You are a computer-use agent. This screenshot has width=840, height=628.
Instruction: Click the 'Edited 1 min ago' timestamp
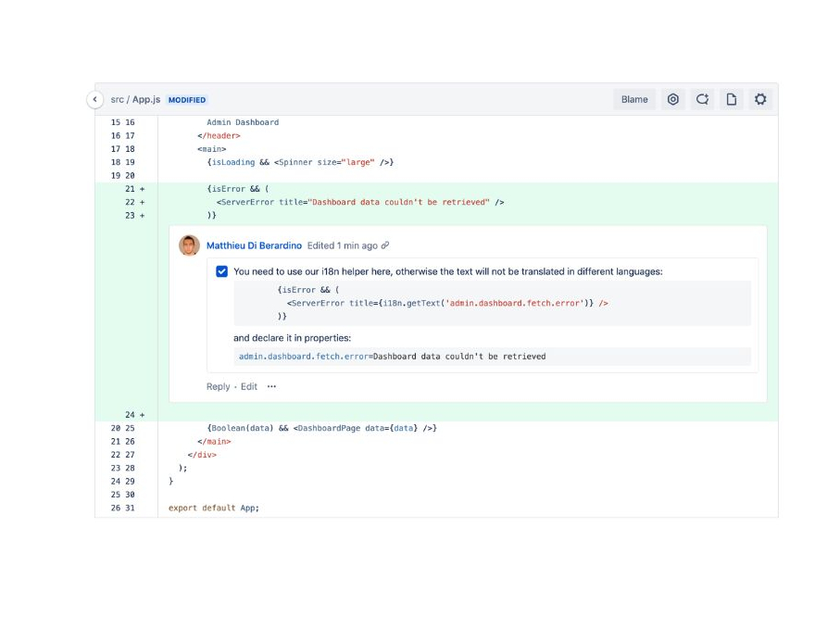coord(343,245)
